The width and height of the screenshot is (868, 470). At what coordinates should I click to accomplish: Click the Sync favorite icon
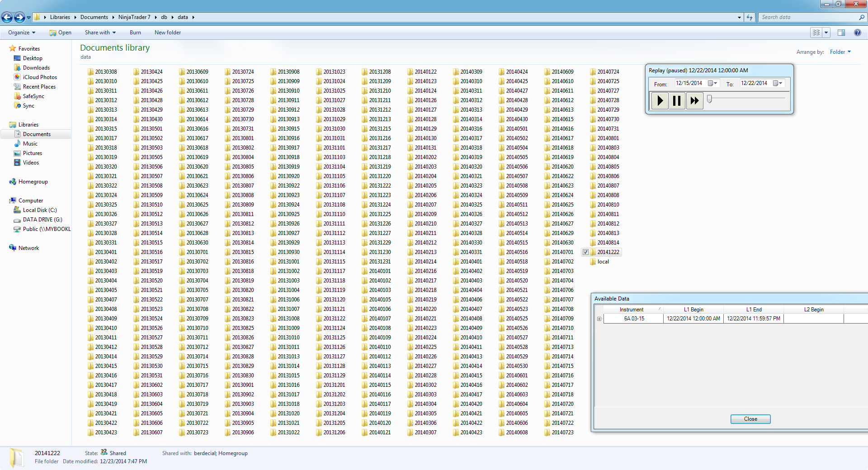click(x=18, y=106)
